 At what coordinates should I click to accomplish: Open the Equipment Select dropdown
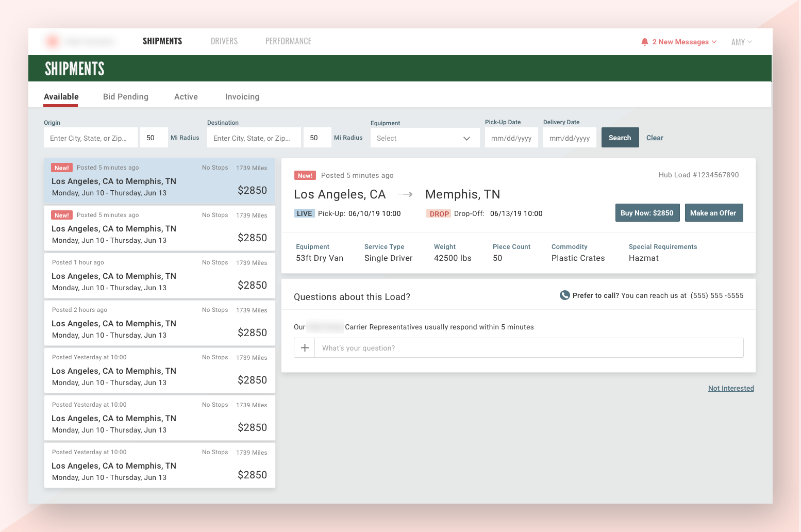[x=424, y=138]
